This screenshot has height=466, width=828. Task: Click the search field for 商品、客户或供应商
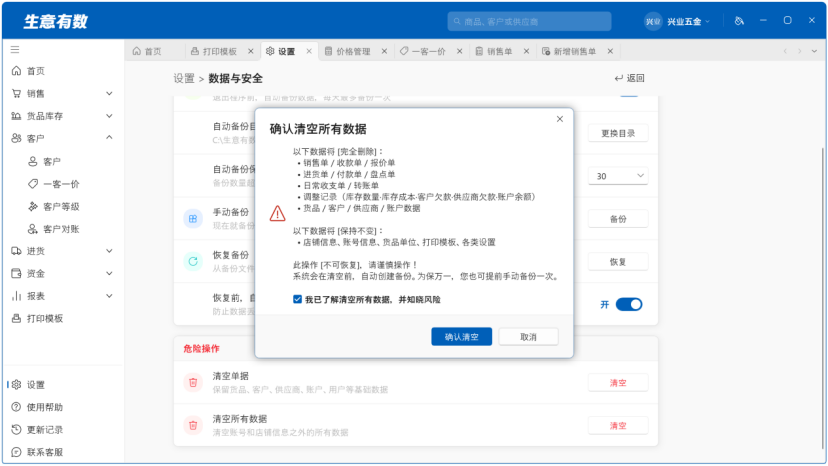pyautogui.click(x=529, y=22)
